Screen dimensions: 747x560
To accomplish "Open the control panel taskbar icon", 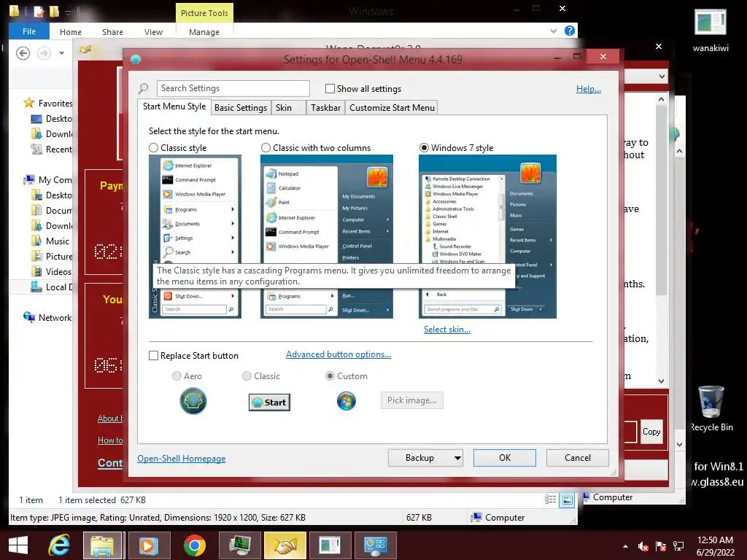I will pos(376,545).
